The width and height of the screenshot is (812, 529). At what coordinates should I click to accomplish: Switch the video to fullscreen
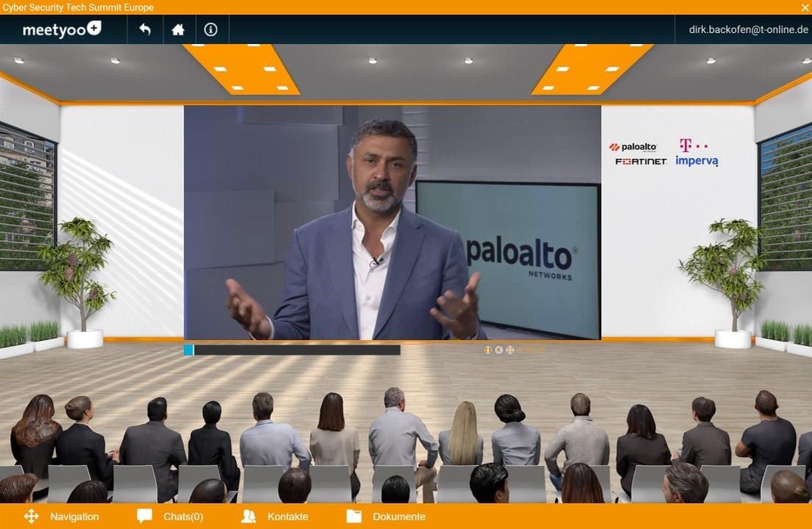pos(510,350)
